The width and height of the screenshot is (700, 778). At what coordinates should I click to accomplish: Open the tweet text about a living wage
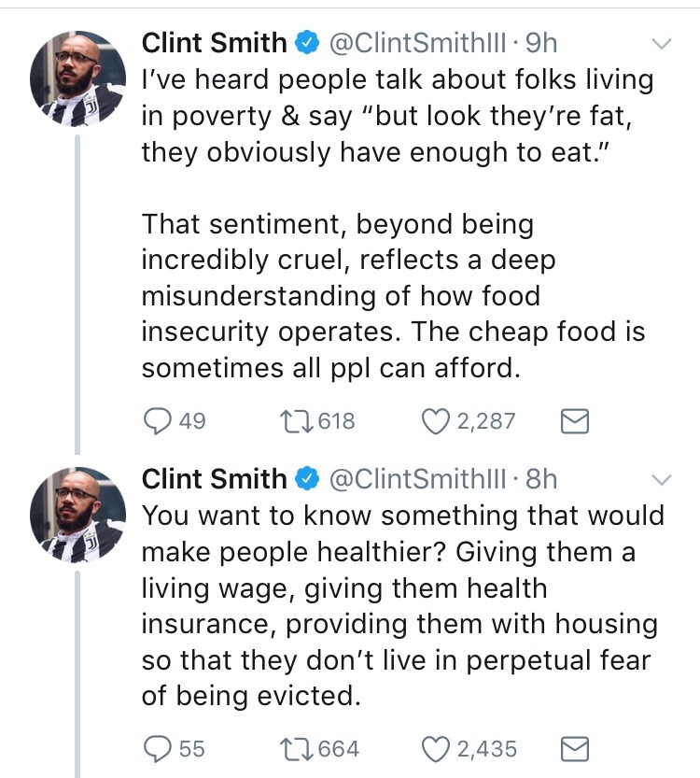pyautogui.click(x=401, y=605)
